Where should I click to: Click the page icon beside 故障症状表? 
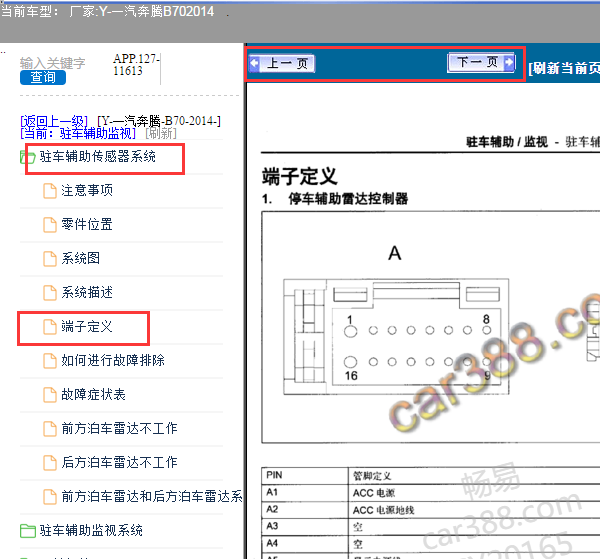pos(50,395)
